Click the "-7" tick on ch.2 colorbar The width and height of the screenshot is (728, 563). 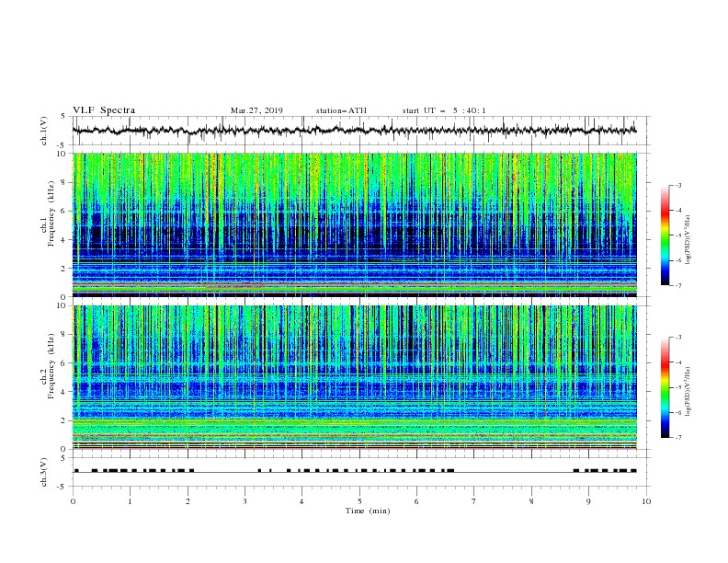pos(677,437)
